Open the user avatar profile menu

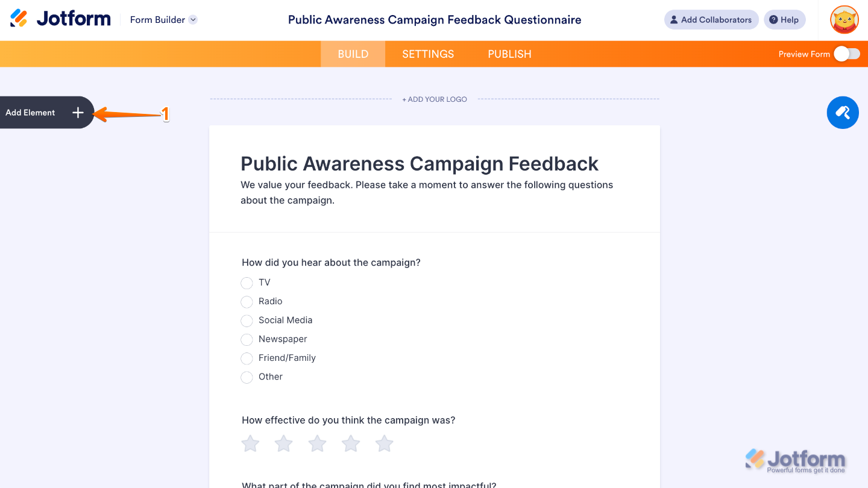[x=844, y=20]
